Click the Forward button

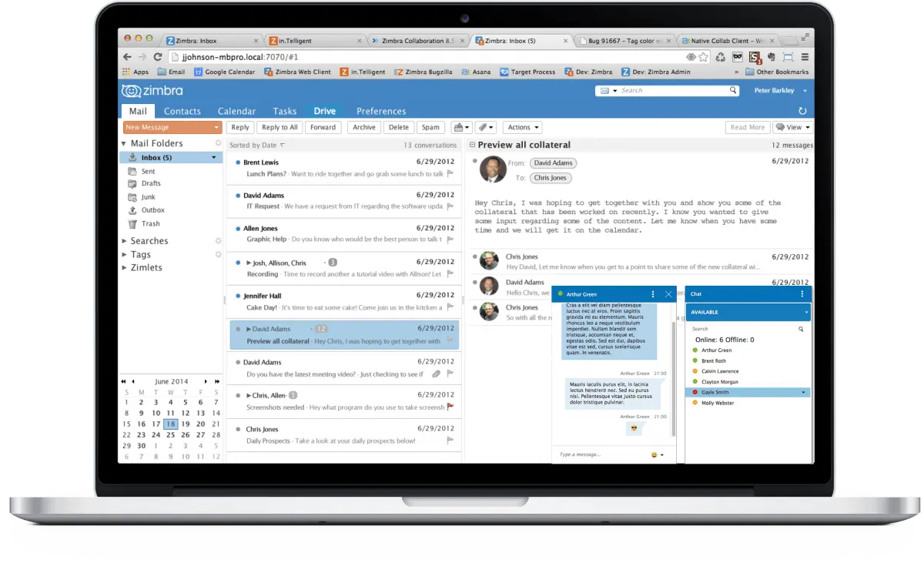pos(323,127)
